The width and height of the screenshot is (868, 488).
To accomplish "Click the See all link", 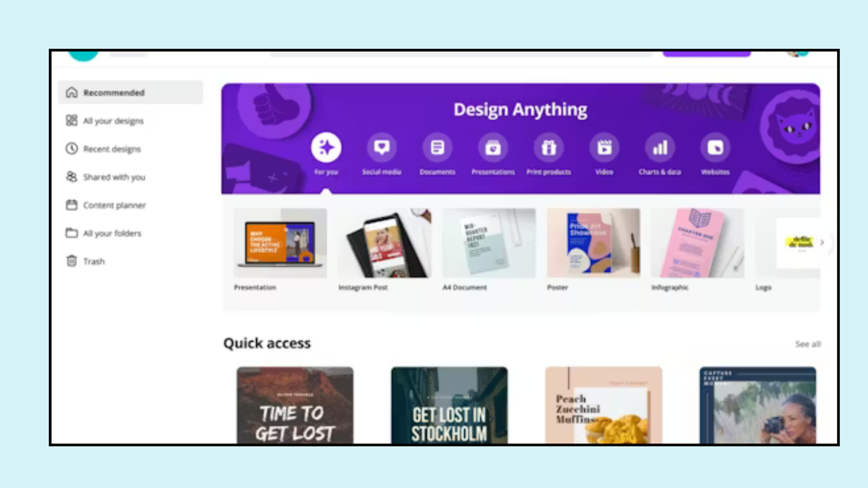I will tap(808, 344).
